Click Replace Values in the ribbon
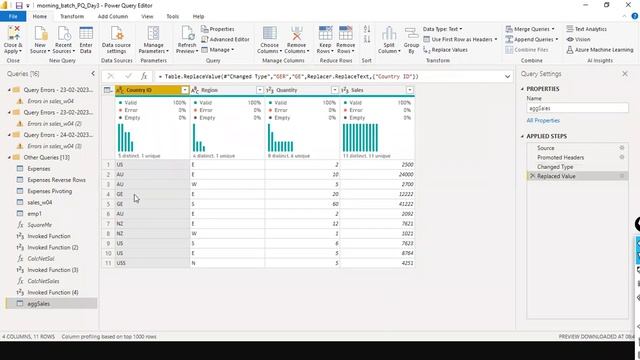 click(445, 50)
